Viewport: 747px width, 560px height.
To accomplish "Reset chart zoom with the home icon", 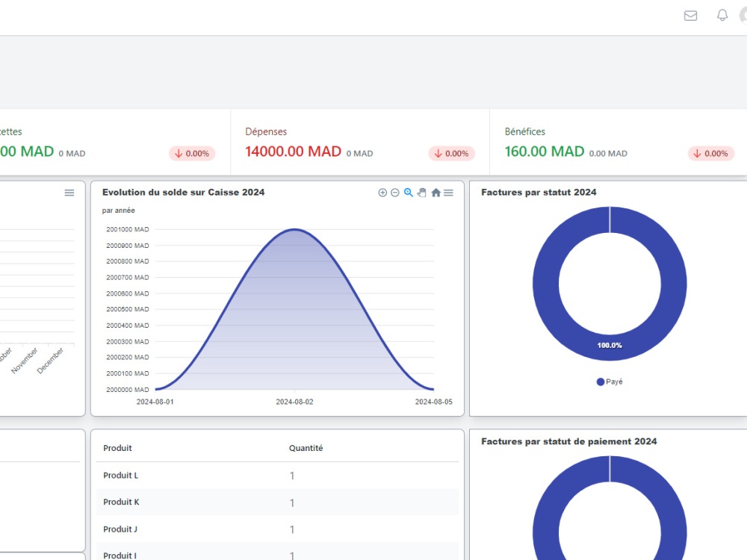I will point(436,193).
